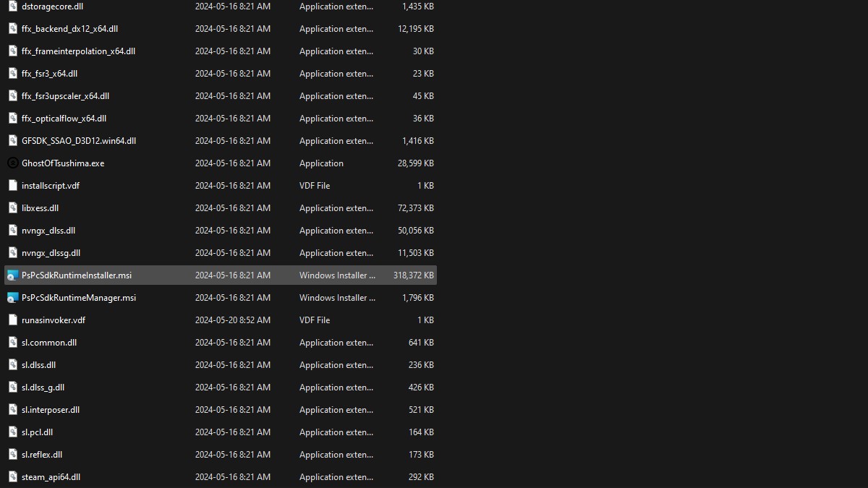Click the runasinvoker.vdf file icon
Image resolution: width=868 pixels, height=488 pixels.
pyautogui.click(x=12, y=320)
